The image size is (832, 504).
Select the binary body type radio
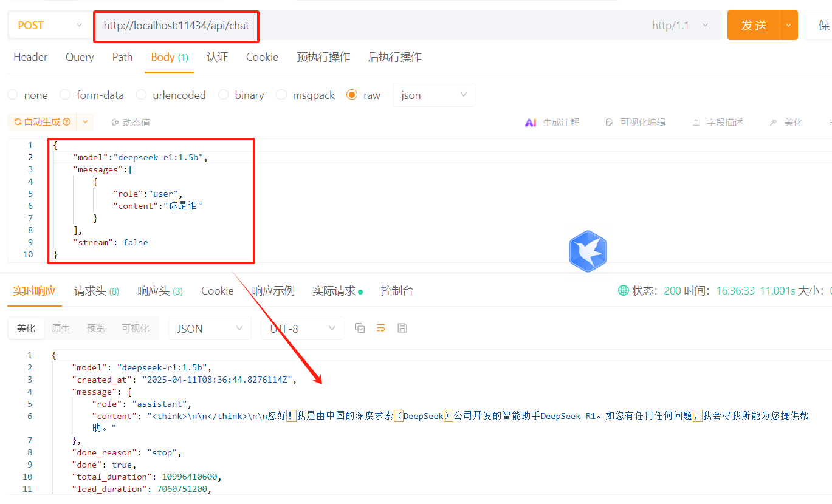point(223,95)
